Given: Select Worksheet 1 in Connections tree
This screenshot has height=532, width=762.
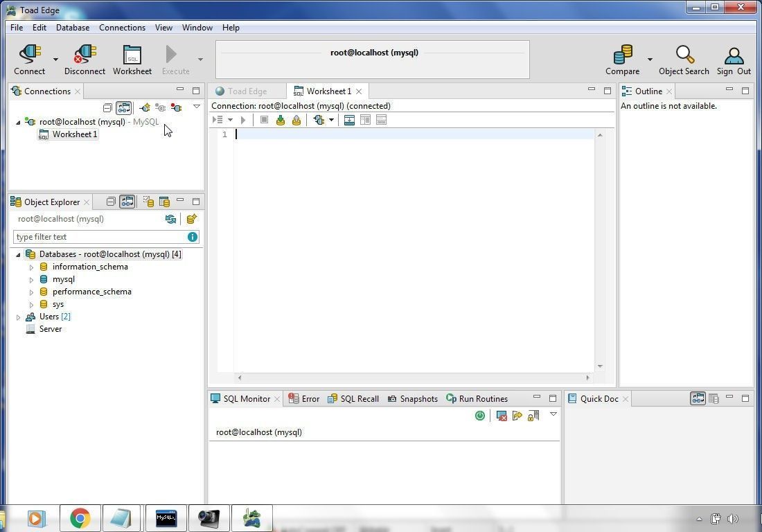Looking at the screenshot, I should (x=69, y=134).
